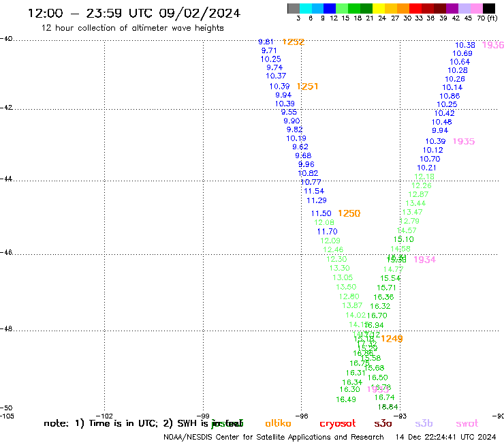Viewport: 504px width, 443px height.
Task: Click the orange time stamp 1252
Action: 293,42
